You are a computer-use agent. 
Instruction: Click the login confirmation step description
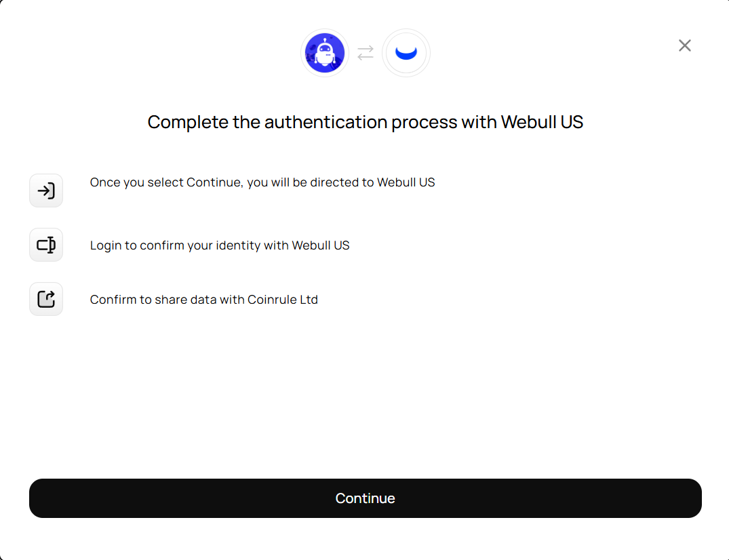pyautogui.click(x=220, y=245)
